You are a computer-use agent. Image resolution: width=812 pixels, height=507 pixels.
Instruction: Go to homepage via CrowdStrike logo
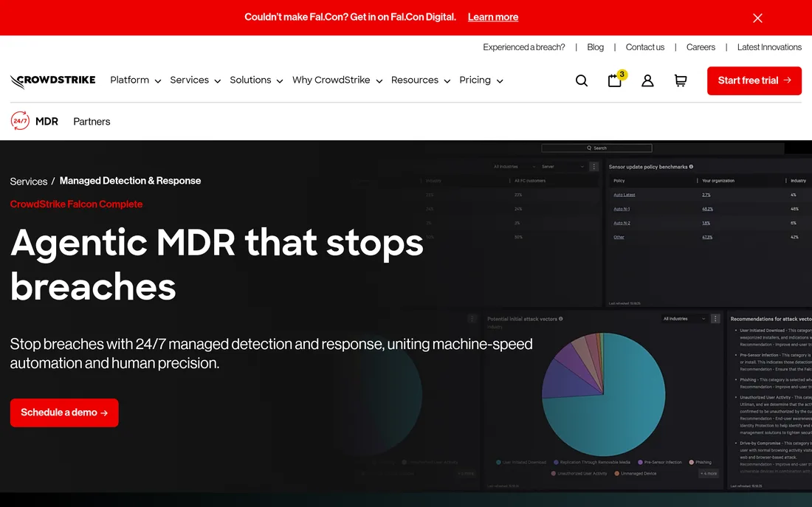(x=53, y=80)
